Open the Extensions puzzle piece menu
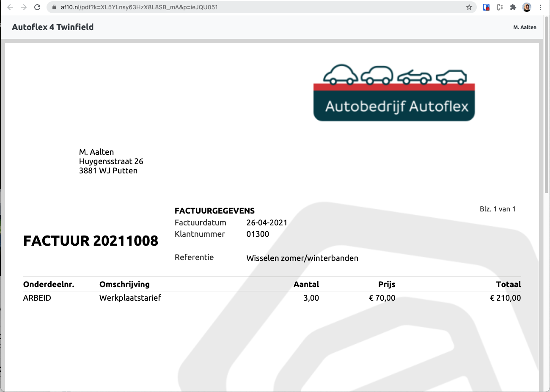 coord(513,7)
